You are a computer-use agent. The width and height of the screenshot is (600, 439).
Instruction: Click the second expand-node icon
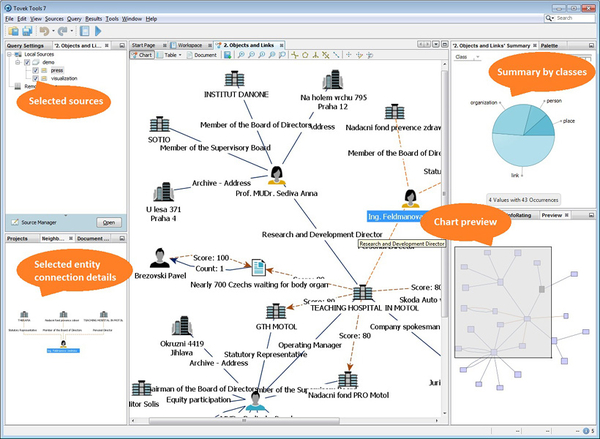pyautogui.click(x=359, y=55)
